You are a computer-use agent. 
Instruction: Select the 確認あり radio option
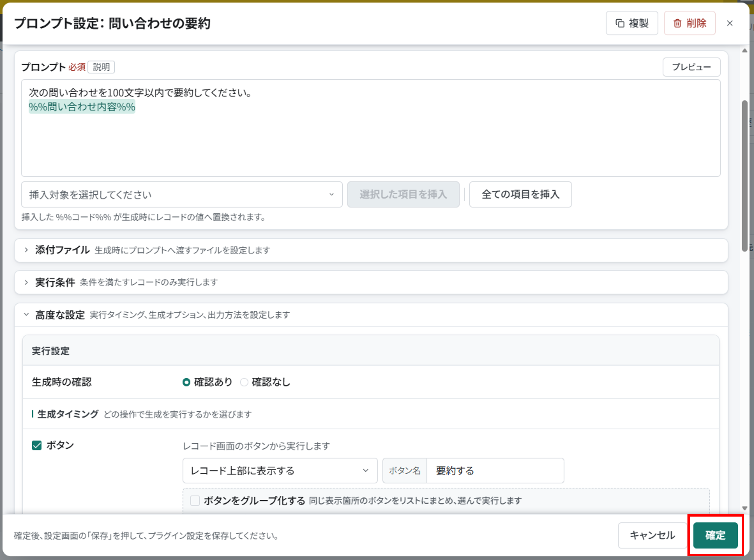tap(186, 382)
